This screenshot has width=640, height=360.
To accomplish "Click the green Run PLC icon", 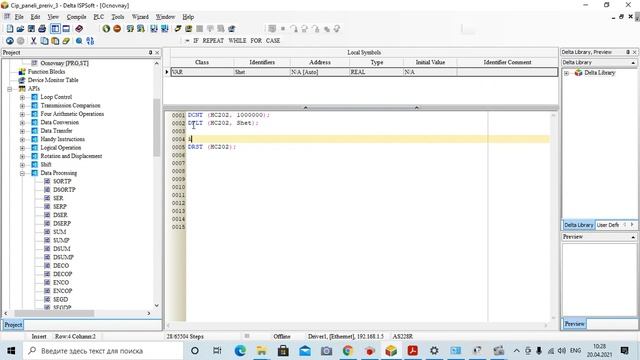I will 106,29.
